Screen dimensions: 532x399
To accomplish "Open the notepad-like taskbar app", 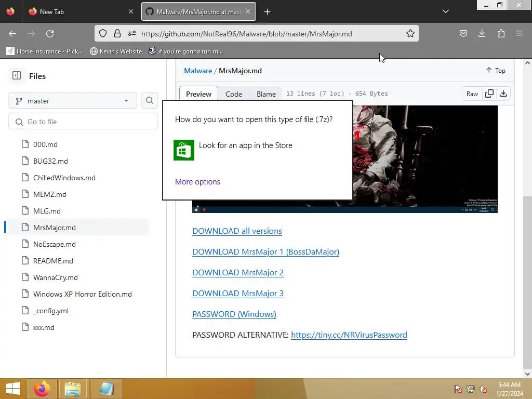I will 106,389.
